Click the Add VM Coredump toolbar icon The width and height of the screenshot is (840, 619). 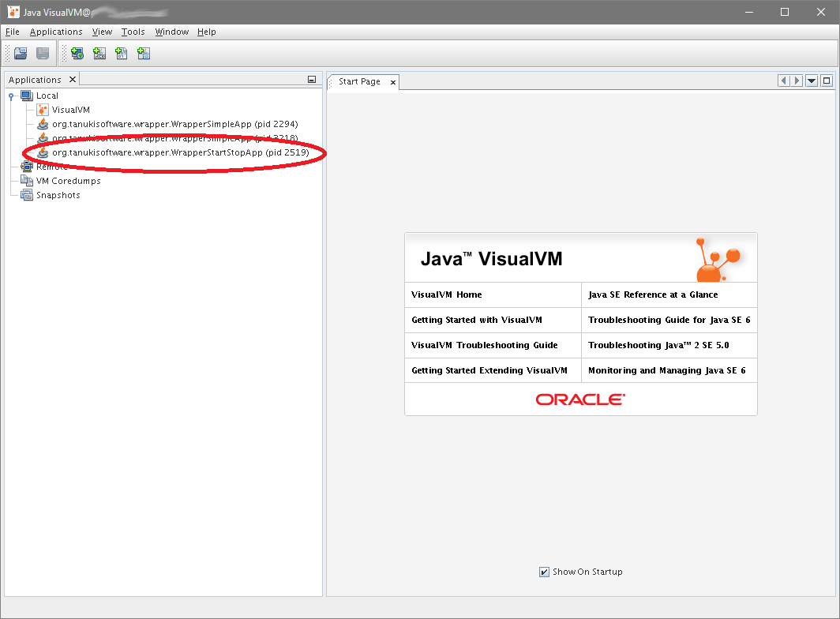(x=121, y=54)
